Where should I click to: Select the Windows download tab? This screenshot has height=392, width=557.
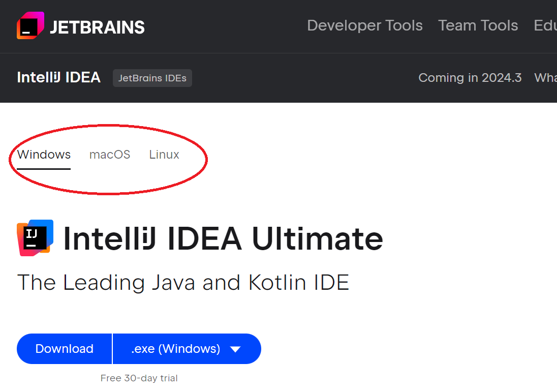click(x=43, y=155)
